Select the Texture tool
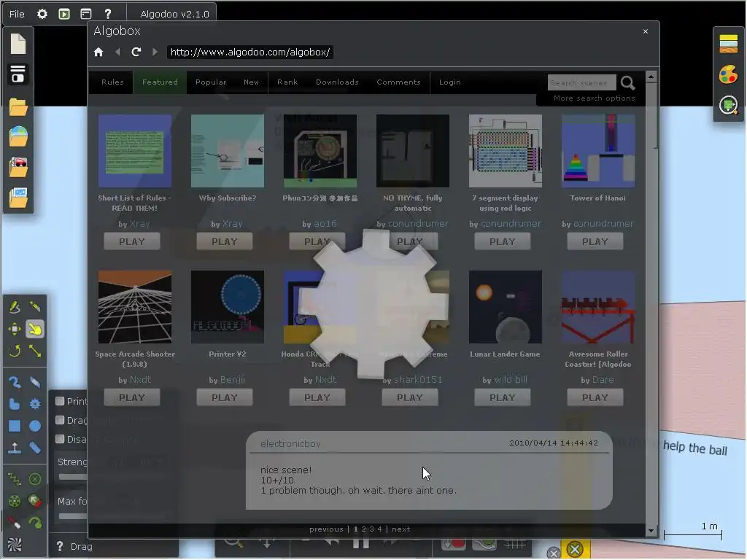Viewport: 747px width, 560px height. click(15, 545)
